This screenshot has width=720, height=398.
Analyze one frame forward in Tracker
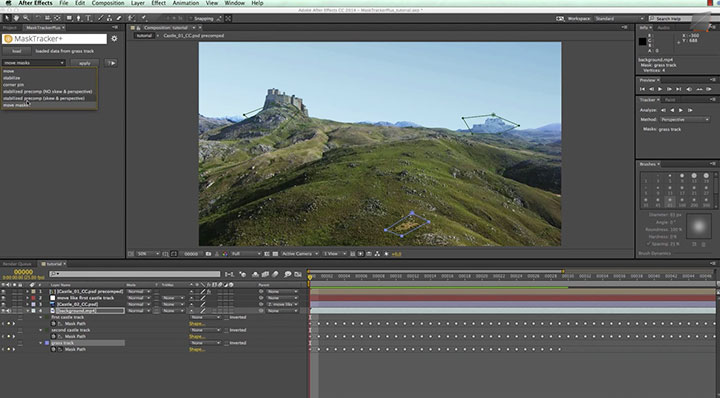click(x=690, y=110)
